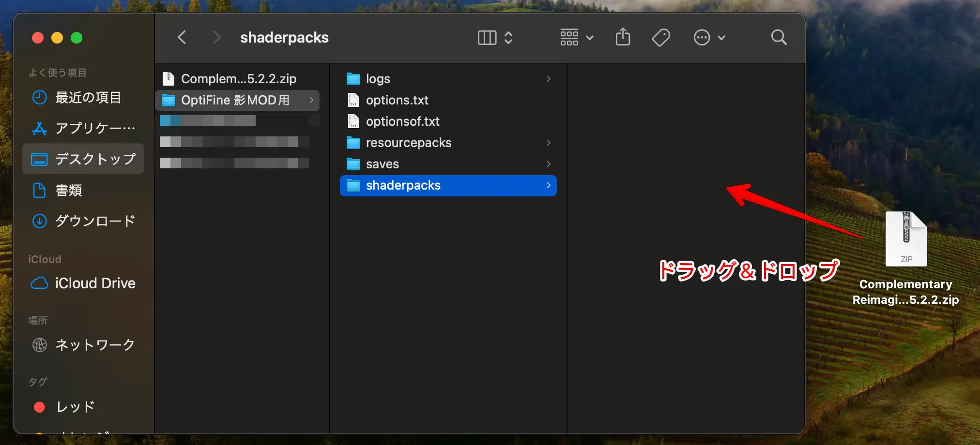Select Complem...5.2.2.zip in first column

238,79
